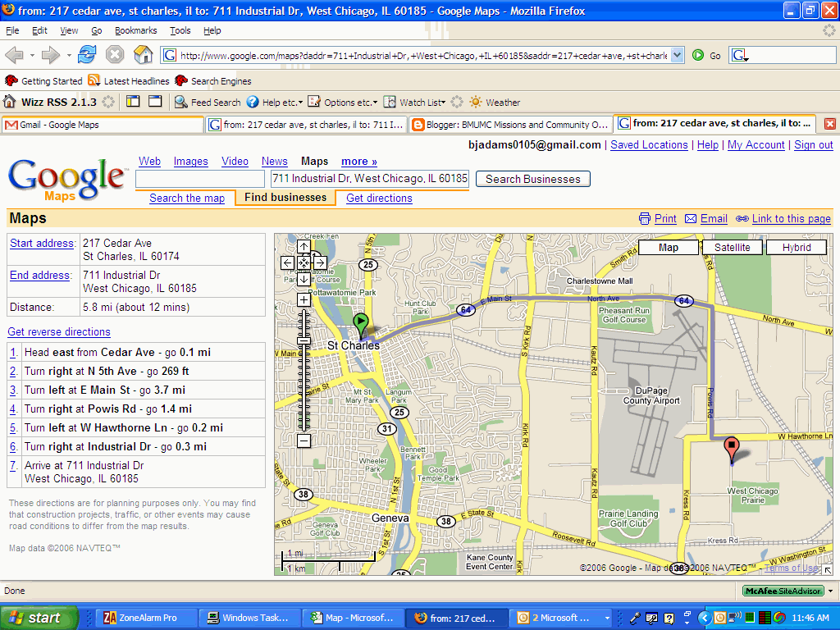
Task: Click the Print link
Action: [x=665, y=218]
